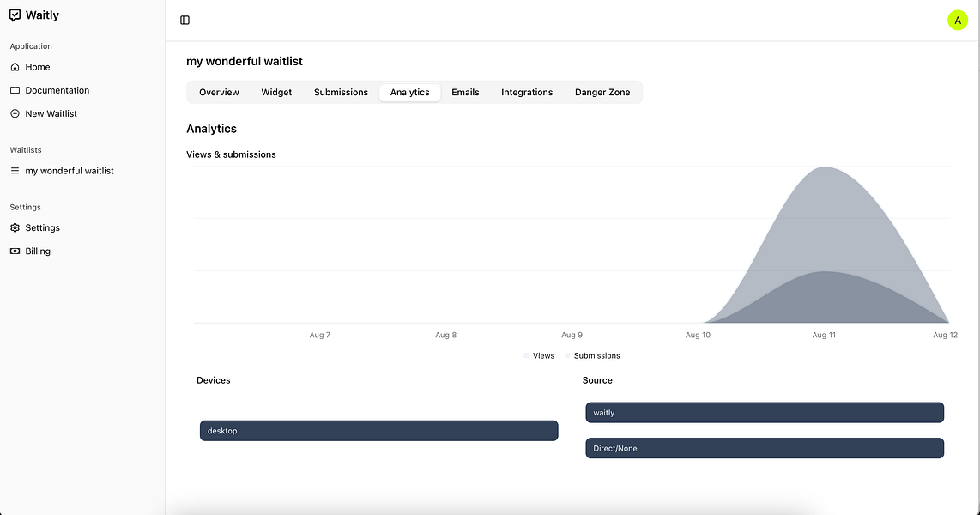Click the 'Aug 10' axis label
The width and height of the screenshot is (980, 515).
tap(698, 335)
